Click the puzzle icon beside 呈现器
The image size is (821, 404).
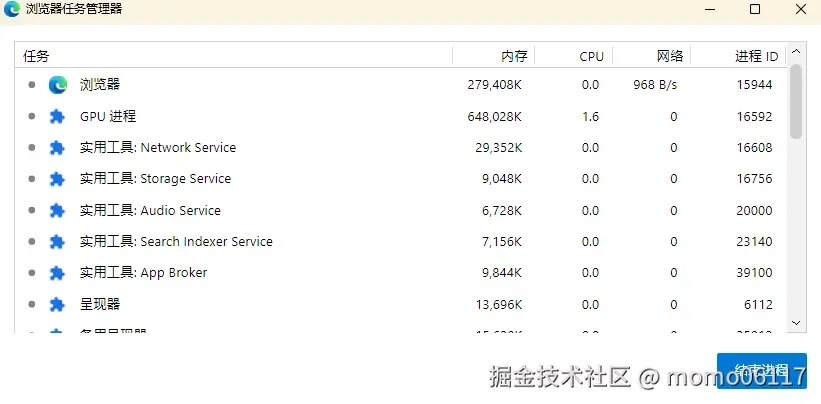57,304
